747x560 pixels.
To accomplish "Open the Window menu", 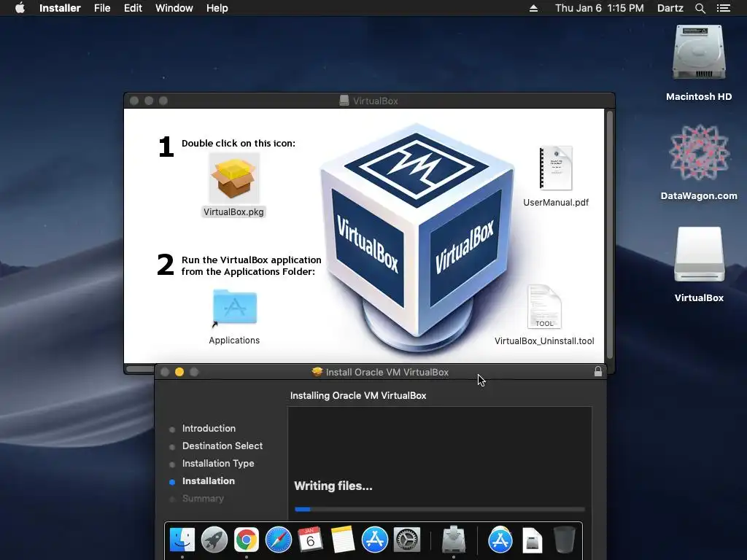I will click(x=174, y=8).
